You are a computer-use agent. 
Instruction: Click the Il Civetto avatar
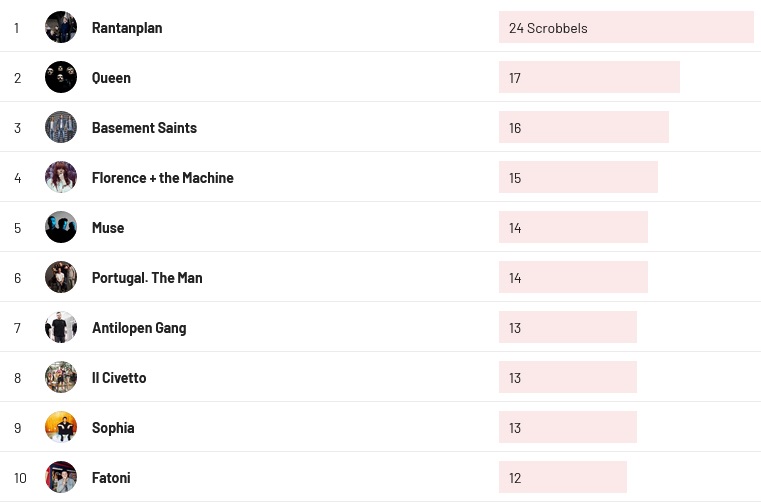pos(61,377)
